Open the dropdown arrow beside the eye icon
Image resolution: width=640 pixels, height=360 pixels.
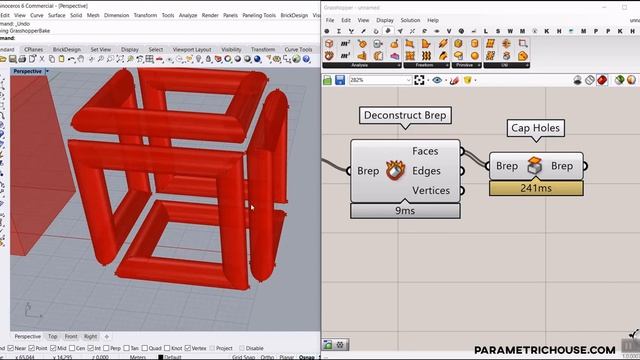tap(446, 80)
